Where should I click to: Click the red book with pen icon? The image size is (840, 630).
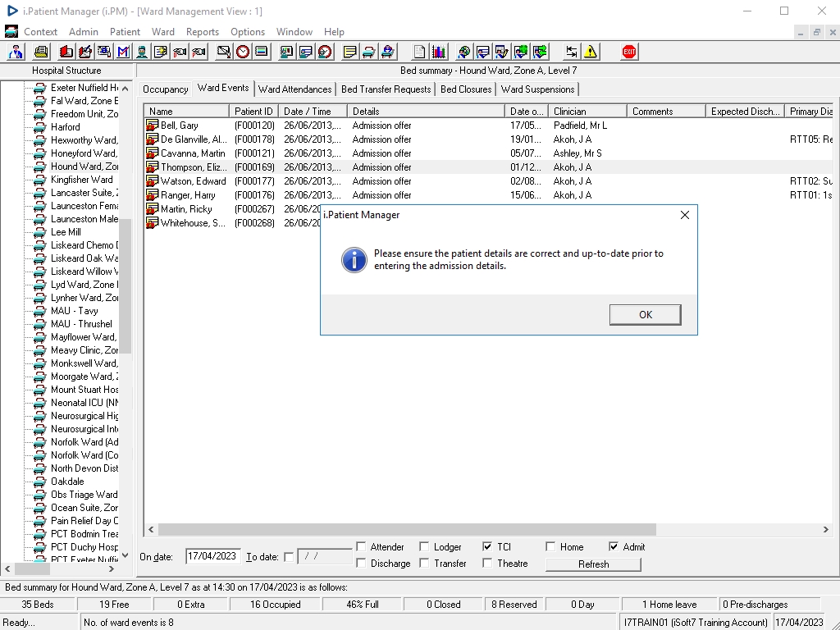coord(85,52)
